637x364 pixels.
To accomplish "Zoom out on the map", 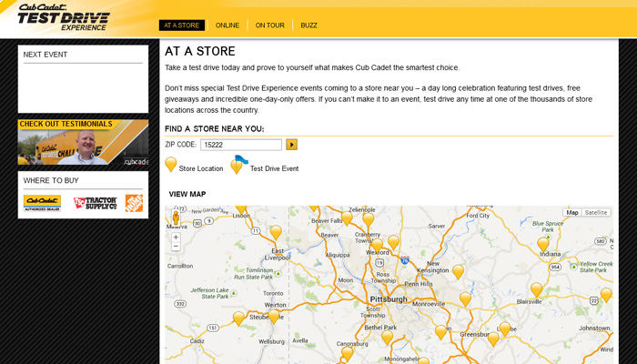I will coord(176,247).
